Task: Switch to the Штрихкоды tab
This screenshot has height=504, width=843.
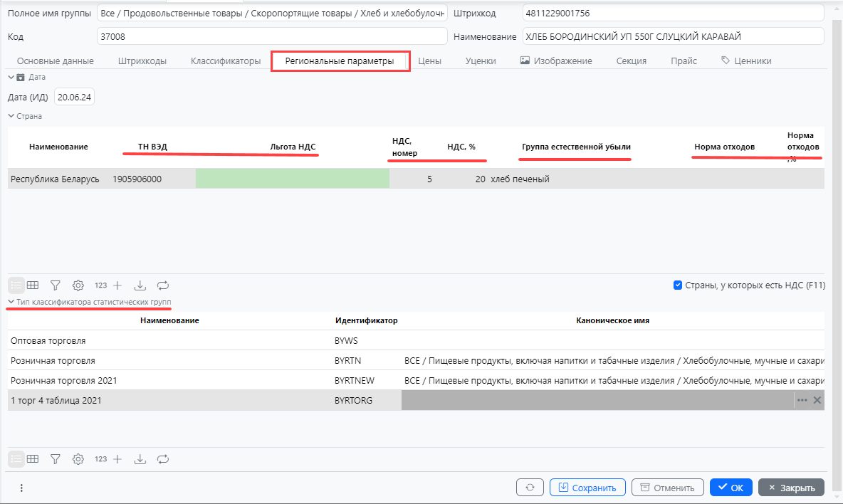Action: click(142, 61)
